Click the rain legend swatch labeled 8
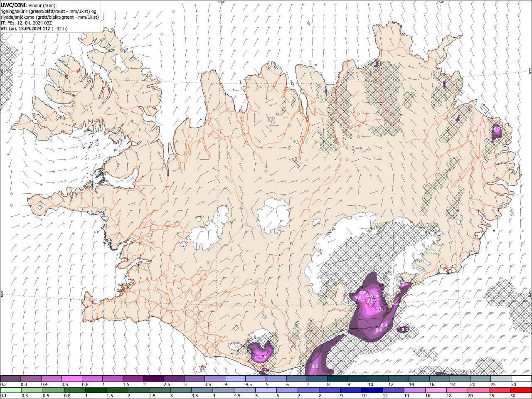532x399 pixels. tap(330, 390)
